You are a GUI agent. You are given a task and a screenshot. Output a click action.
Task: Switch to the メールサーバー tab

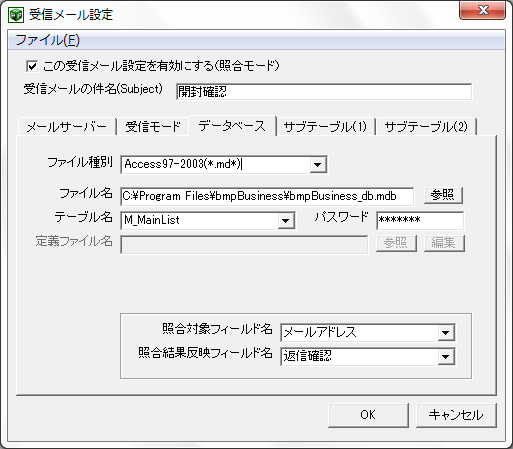point(66,127)
